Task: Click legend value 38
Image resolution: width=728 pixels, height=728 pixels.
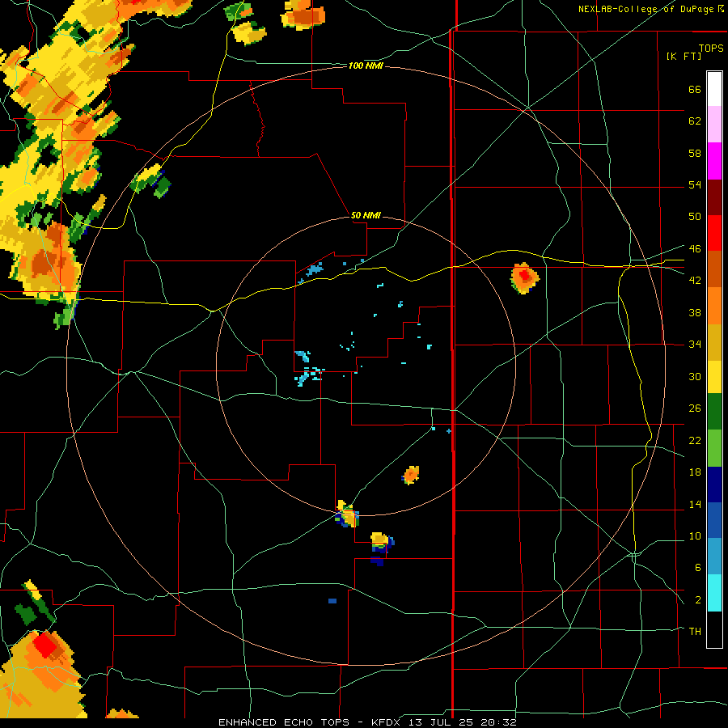Action: 695,312
